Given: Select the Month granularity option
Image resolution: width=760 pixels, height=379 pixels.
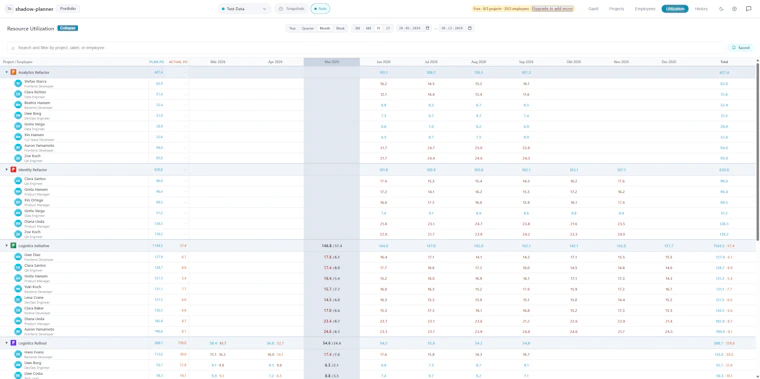Looking at the screenshot, I should coord(325,28).
